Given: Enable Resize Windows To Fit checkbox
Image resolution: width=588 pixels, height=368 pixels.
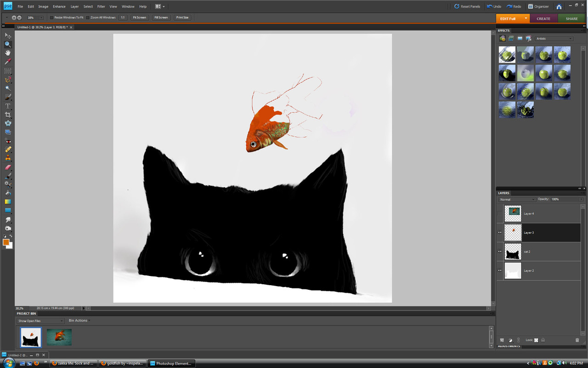Looking at the screenshot, I should (x=51, y=17).
